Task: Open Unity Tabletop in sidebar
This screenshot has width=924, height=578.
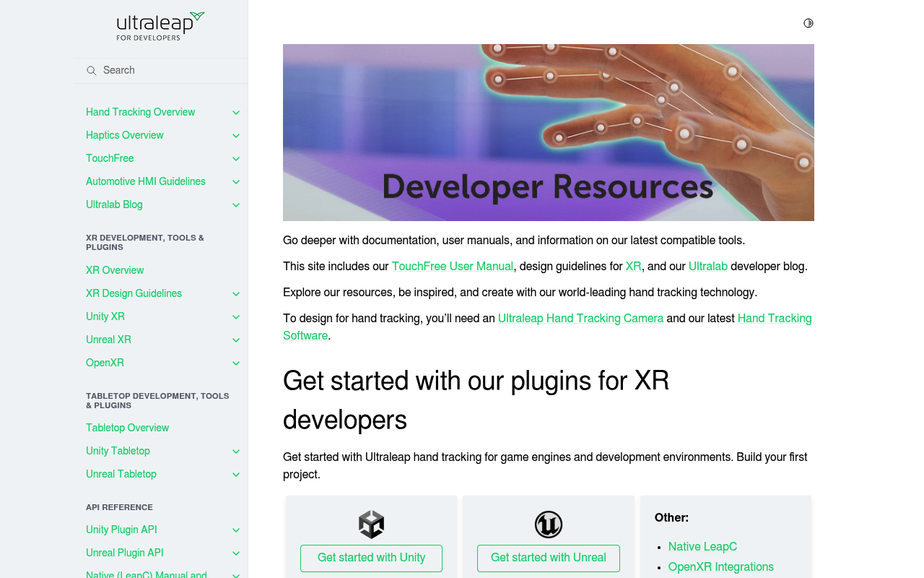Action: (118, 451)
